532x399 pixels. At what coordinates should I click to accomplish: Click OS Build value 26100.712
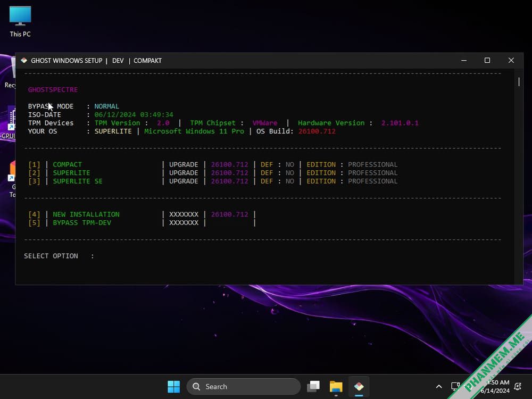317,131
